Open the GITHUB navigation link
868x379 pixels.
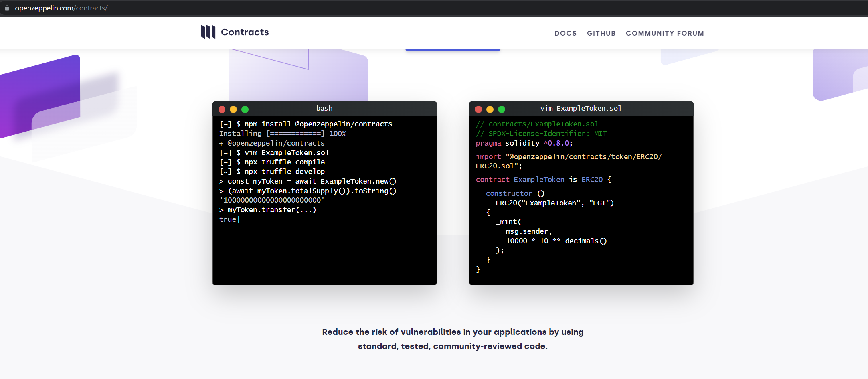[x=601, y=33]
